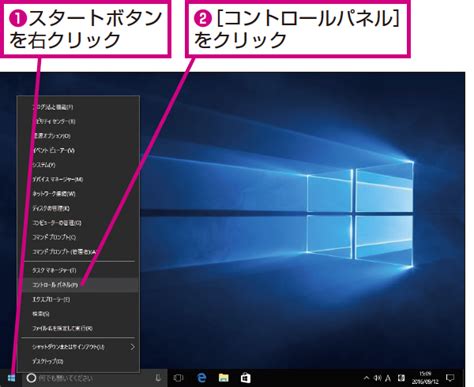Open the Store taskbar icon
The height and width of the screenshot is (387, 474).
click(246, 378)
